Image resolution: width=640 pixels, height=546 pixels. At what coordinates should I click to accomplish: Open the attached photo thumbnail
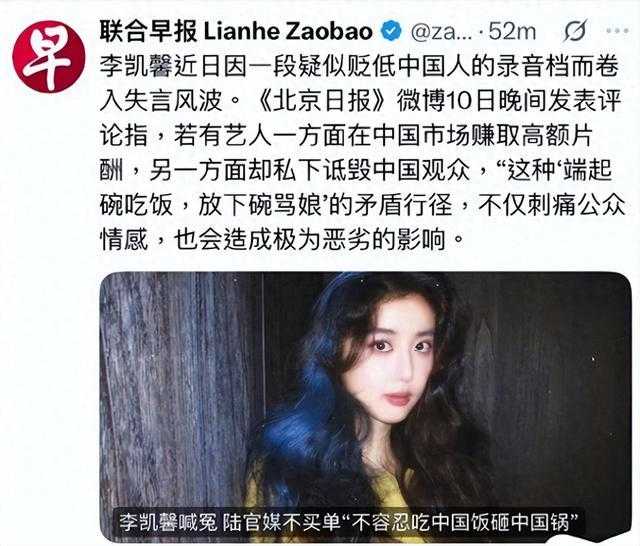tap(366, 408)
